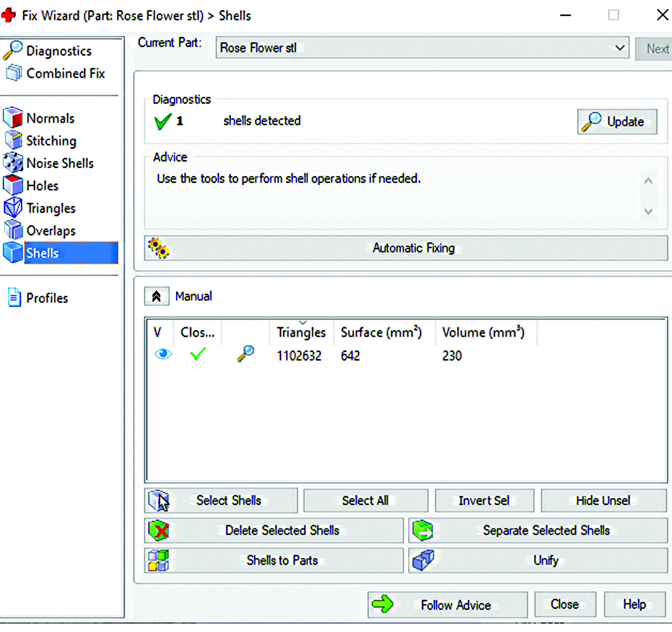Sort shells by the Triangles column header

[x=301, y=332]
